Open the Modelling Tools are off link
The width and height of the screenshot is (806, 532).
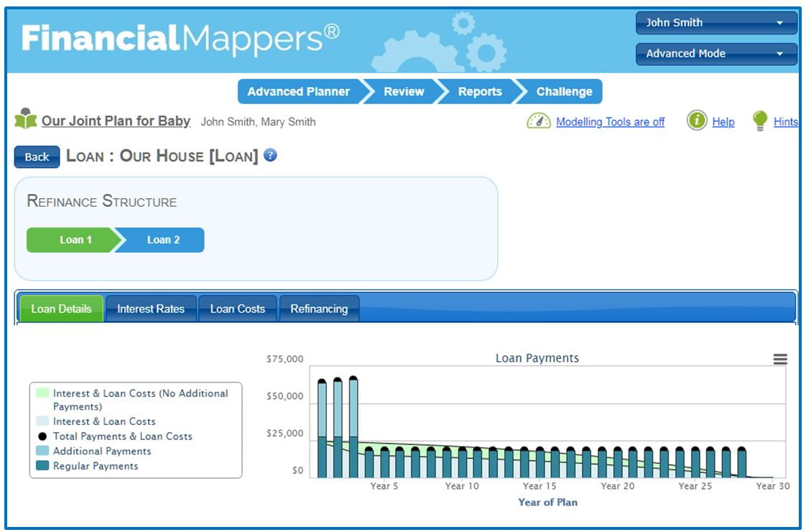click(610, 122)
